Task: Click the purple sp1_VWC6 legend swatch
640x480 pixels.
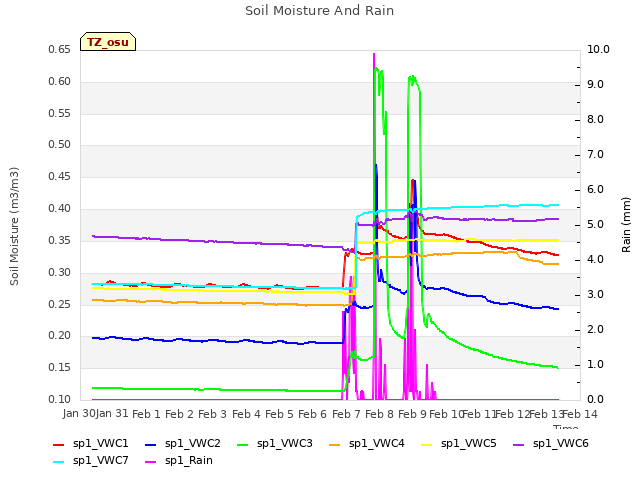Action: coord(519,445)
